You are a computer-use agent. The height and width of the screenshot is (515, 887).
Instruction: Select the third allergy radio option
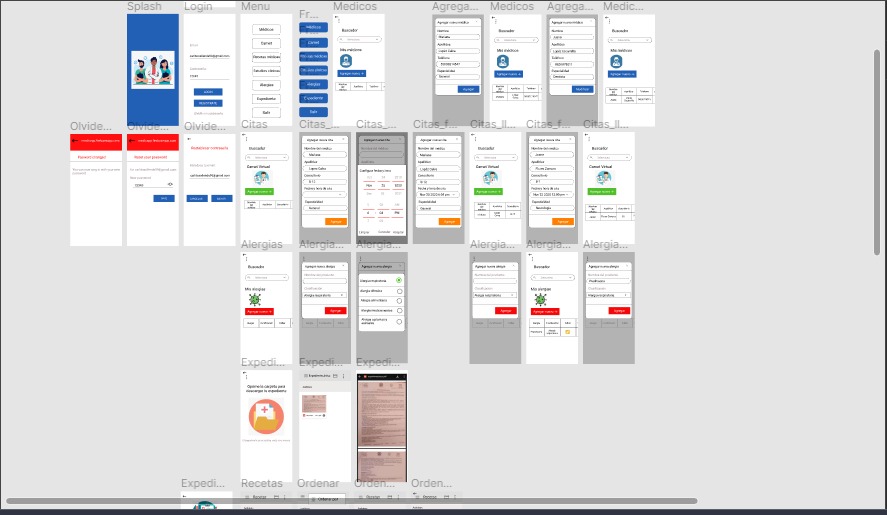pos(399,301)
